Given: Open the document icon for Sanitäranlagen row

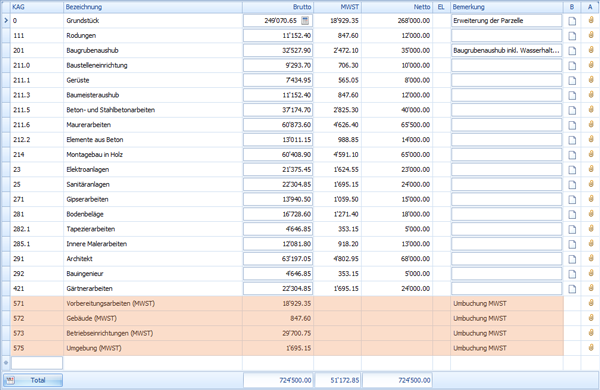Looking at the screenshot, I should [572, 185].
